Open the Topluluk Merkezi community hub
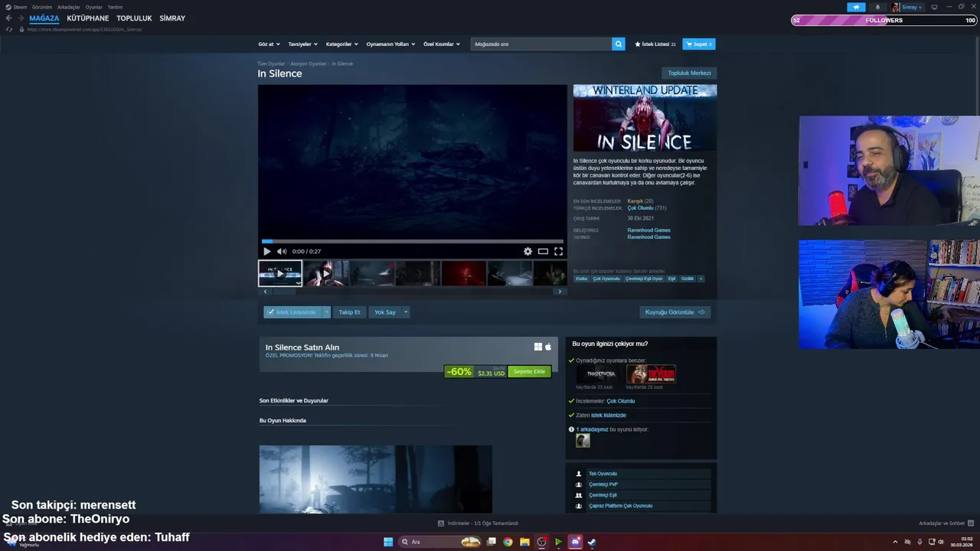 pyautogui.click(x=689, y=73)
